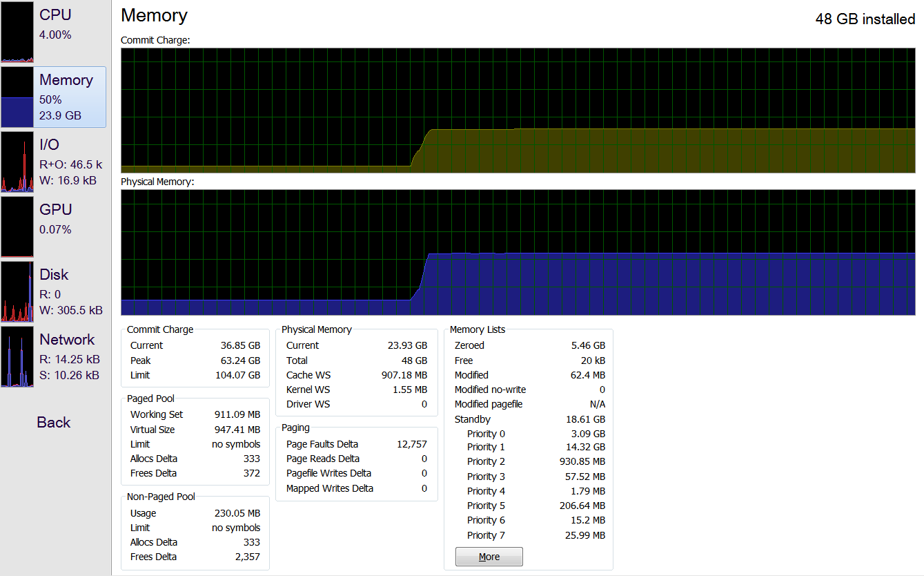This screenshot has width=924, height=576.
Task: Click the Modified pagefile N/A value
Action: [598, 404]
